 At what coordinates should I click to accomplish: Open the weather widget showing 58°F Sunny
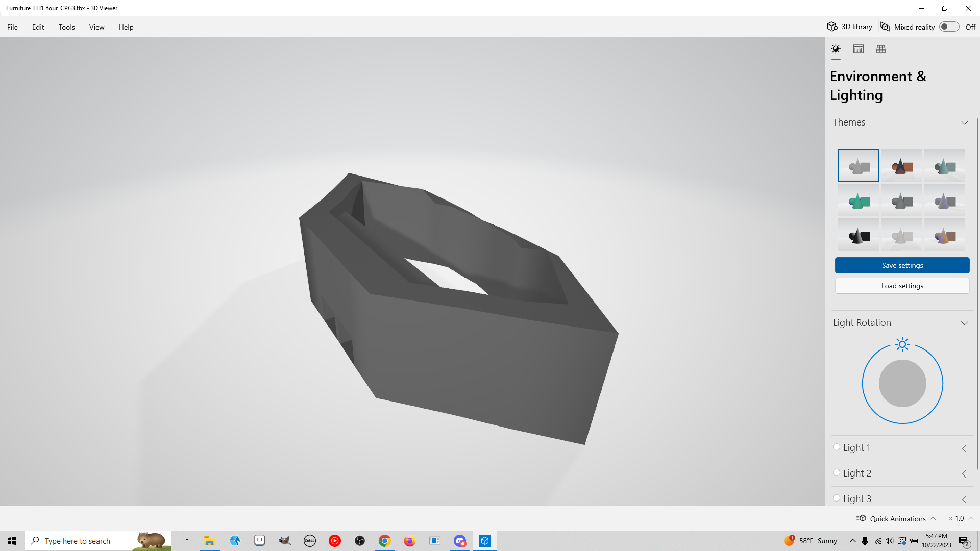[x=811, y=541]
